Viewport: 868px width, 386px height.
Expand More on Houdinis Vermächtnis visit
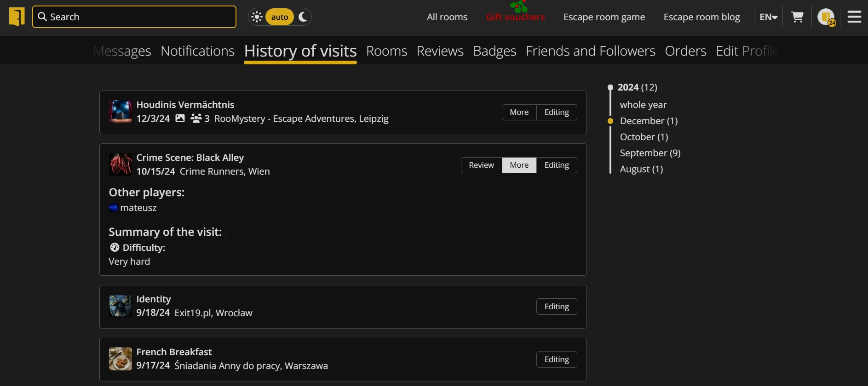(519, 112)
